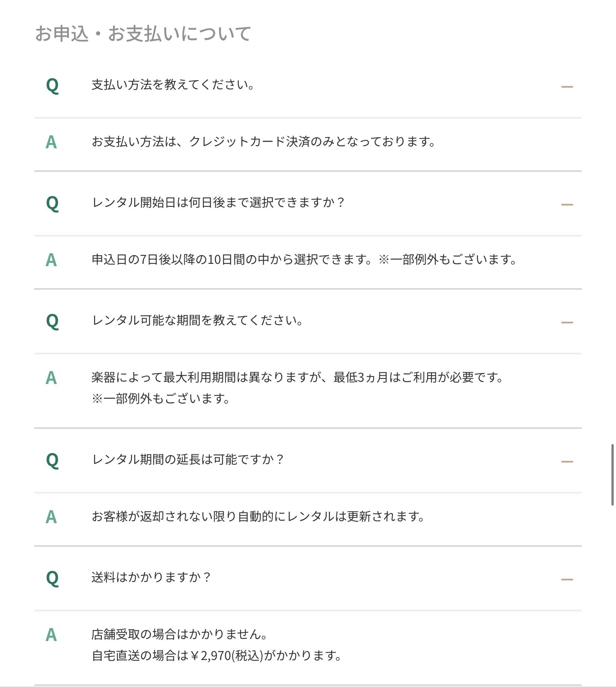Collapse 支払い方法 question using its minus icon

pyautogui.click(x=567, y=87)
